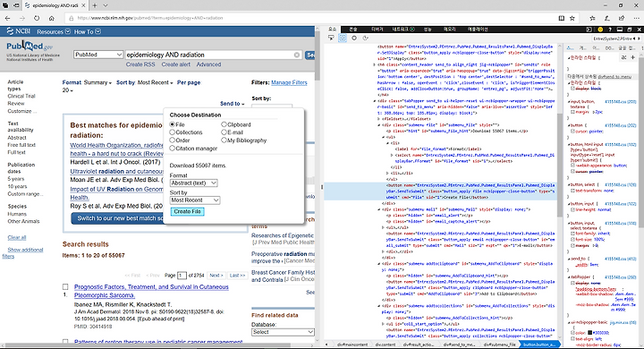Activate DevTools select element tool
This screenshot has height=349, width=644.
(x=331, y=38)
